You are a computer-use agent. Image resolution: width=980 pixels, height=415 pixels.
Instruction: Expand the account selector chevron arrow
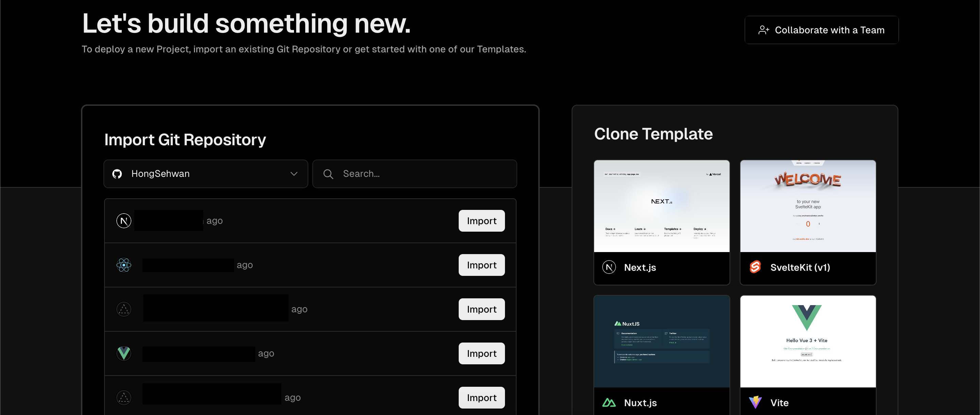point(294,174)
